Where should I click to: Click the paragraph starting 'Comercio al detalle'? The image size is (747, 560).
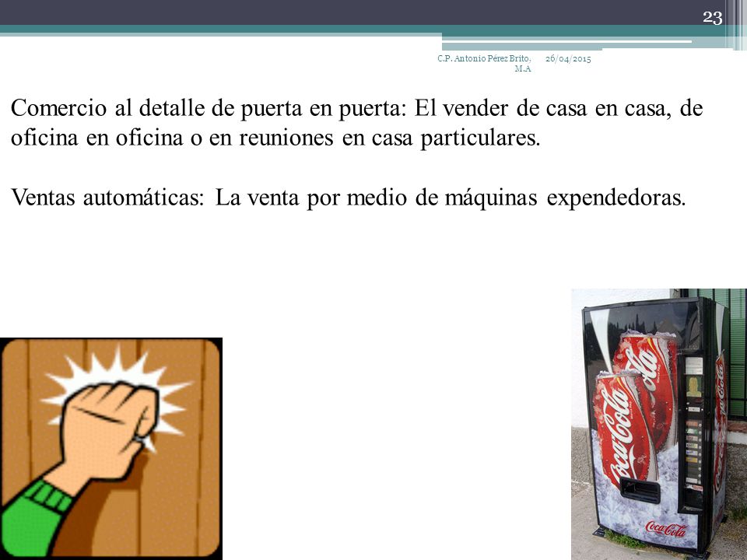(x=356, y=123)
